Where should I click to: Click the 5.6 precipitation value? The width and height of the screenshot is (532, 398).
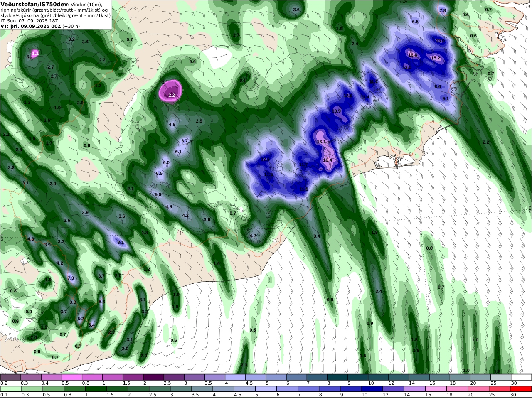click(101, 302)
